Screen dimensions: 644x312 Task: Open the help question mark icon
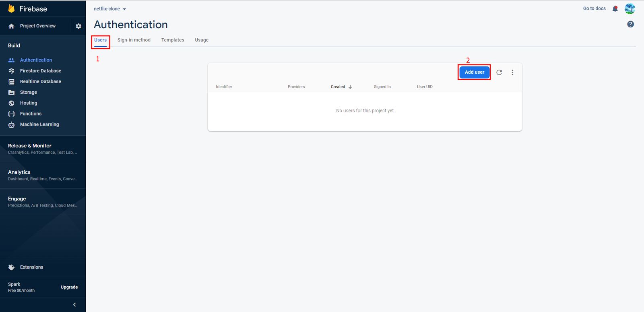point(631,24)
